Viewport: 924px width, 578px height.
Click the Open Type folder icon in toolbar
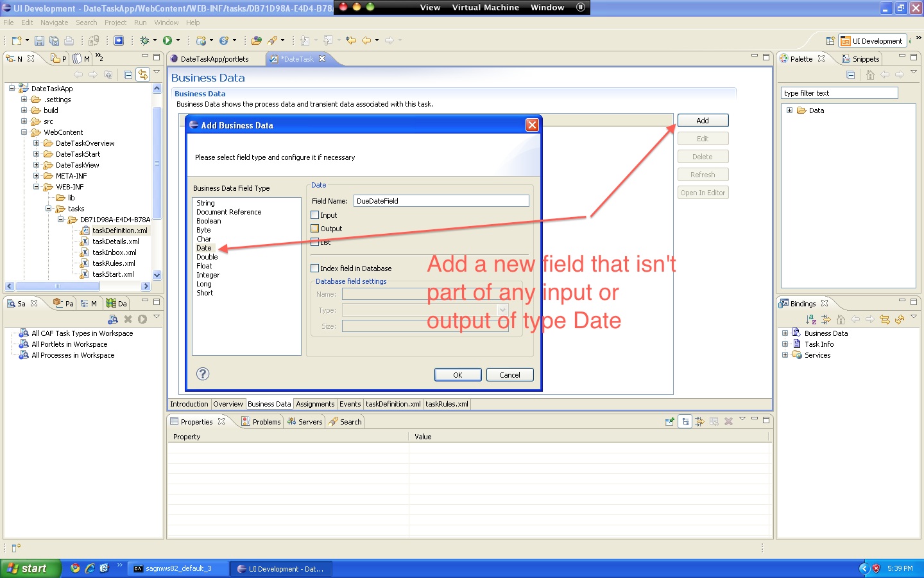coord(257,40)
